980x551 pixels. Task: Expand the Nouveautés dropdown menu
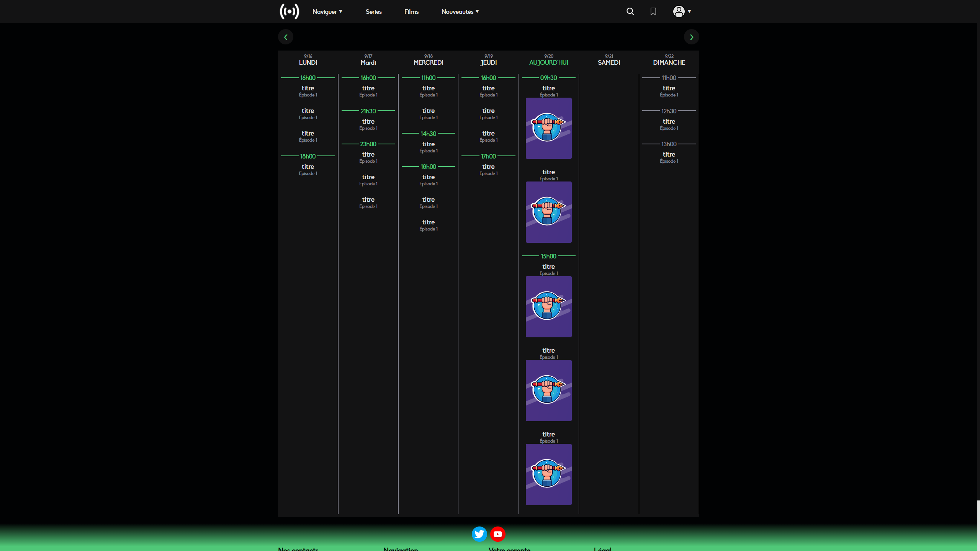coord(460,11)
